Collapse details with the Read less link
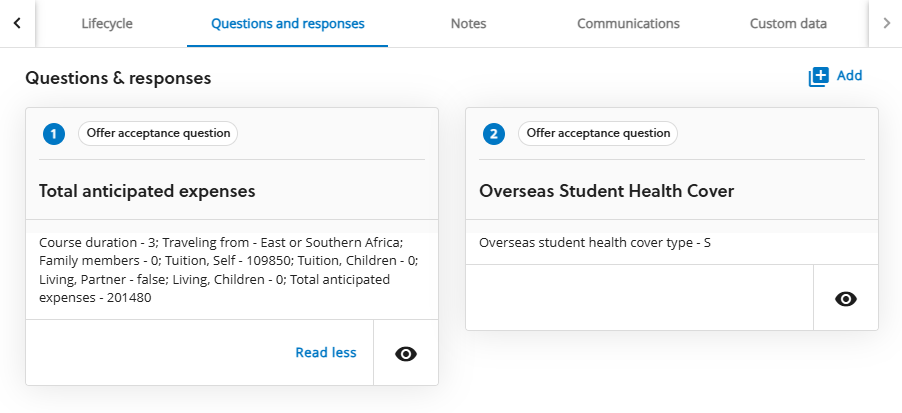Screen dimensions: 902x413 click(x=326, y=353)
